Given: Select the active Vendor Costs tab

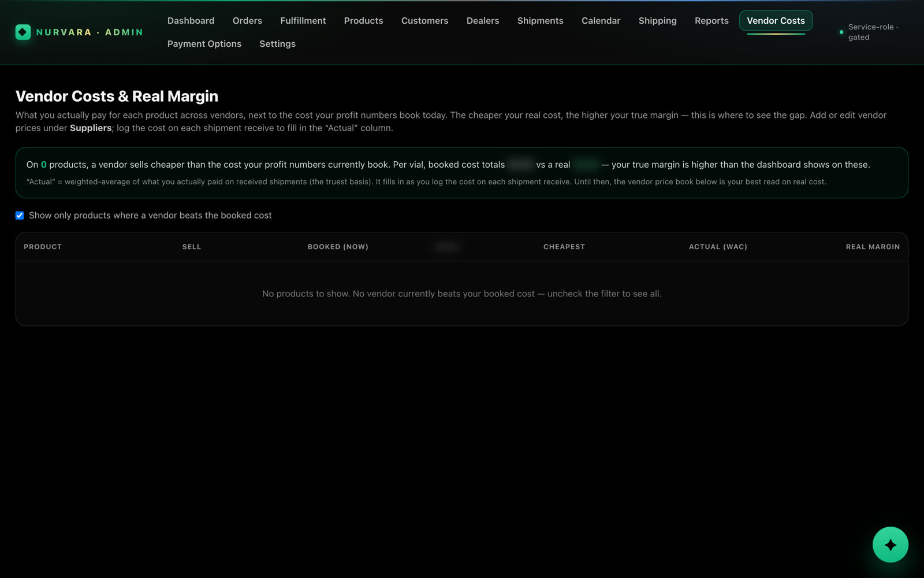Looking at the screenshot, I should point(776,21).
